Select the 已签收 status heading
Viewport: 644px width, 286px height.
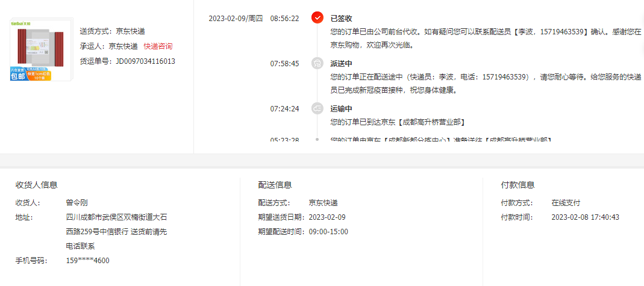(342, 19)
